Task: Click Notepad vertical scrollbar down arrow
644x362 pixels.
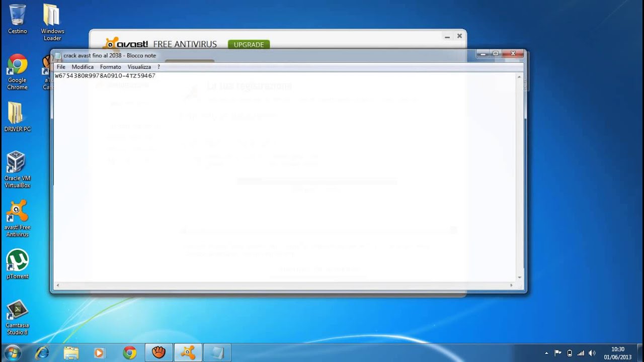Action: click(x=519, y=277)
